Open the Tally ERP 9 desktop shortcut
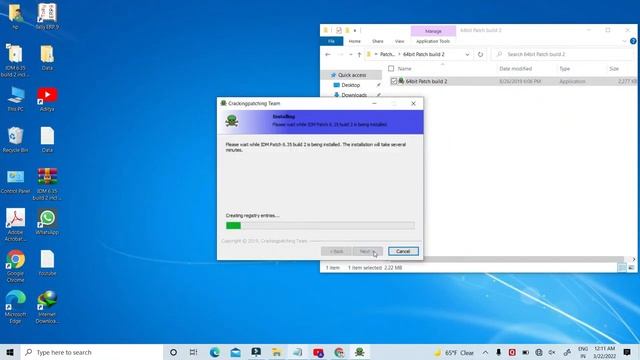 tap(47, 16)
